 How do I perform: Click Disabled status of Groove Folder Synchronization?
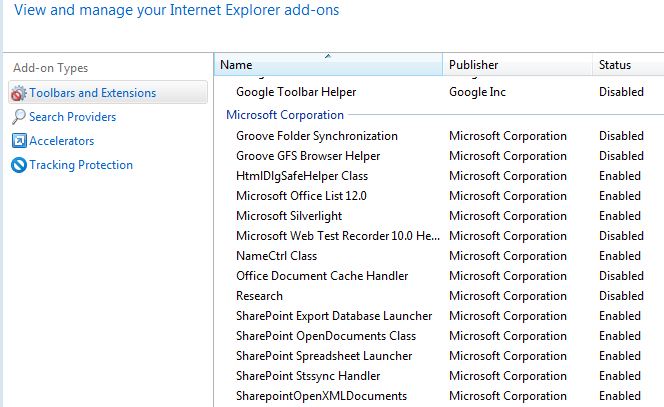point(621,136)
